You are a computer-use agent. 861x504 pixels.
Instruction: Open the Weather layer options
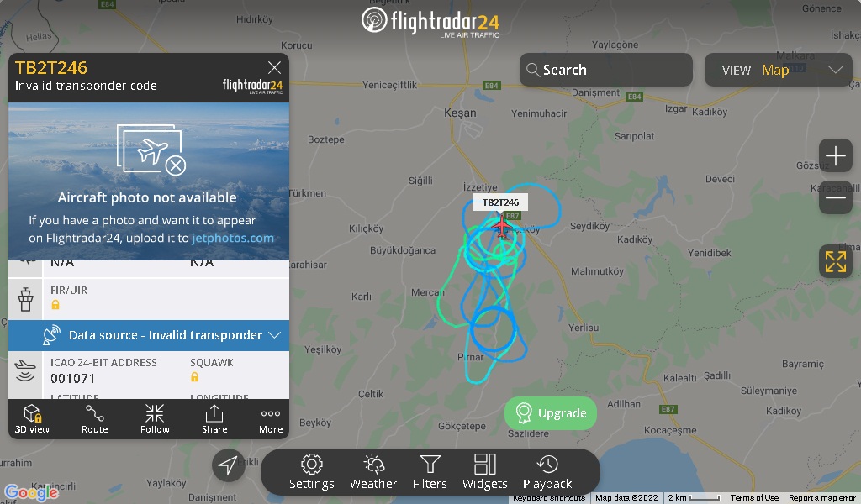[373, 471]
